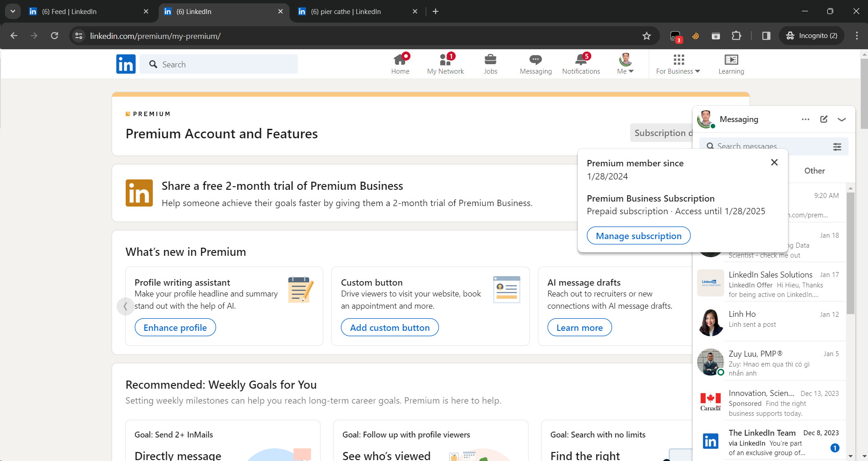
Task: Click the gold Premium LinkedIn logo
Action: [139, 193]
